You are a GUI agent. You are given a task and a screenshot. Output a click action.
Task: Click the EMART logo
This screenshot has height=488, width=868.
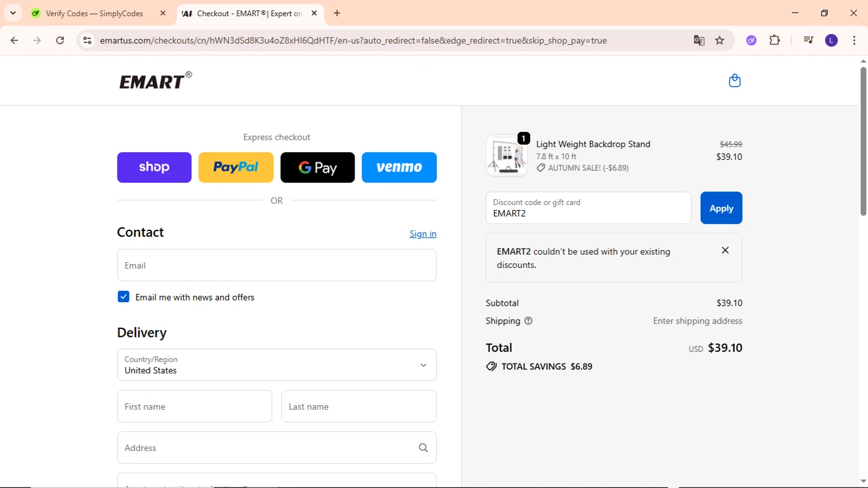click(156, 80)
